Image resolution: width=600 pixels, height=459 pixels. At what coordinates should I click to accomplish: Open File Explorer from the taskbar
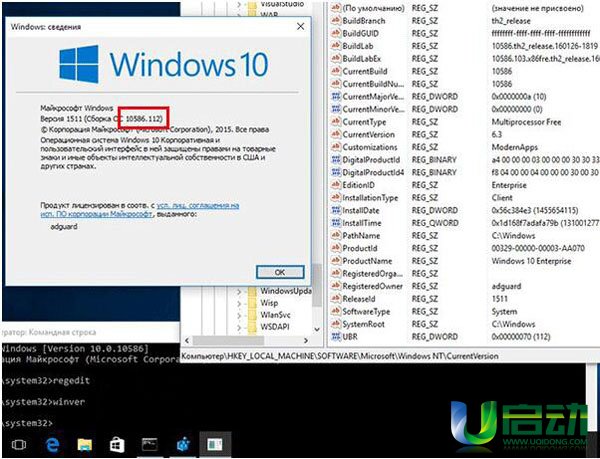[x=85, y=444]
